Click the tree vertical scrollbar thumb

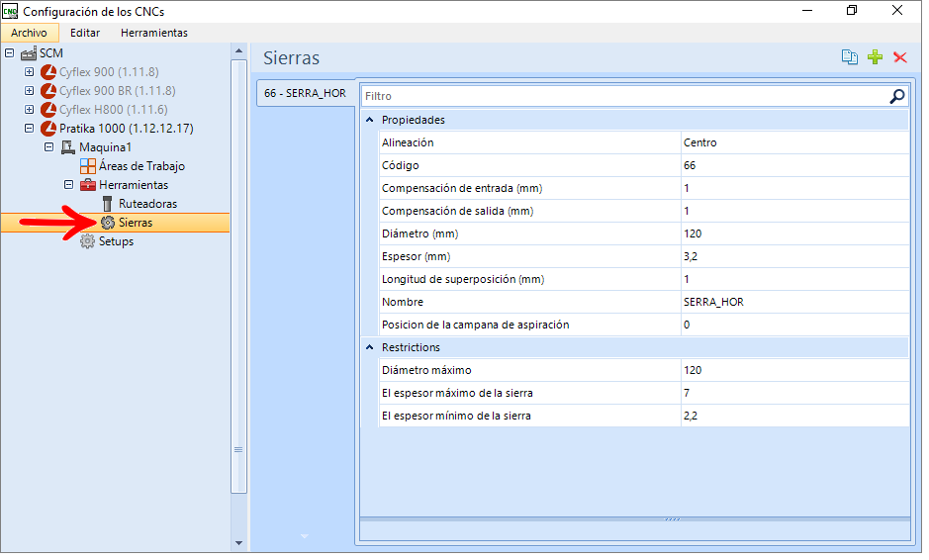238,276
